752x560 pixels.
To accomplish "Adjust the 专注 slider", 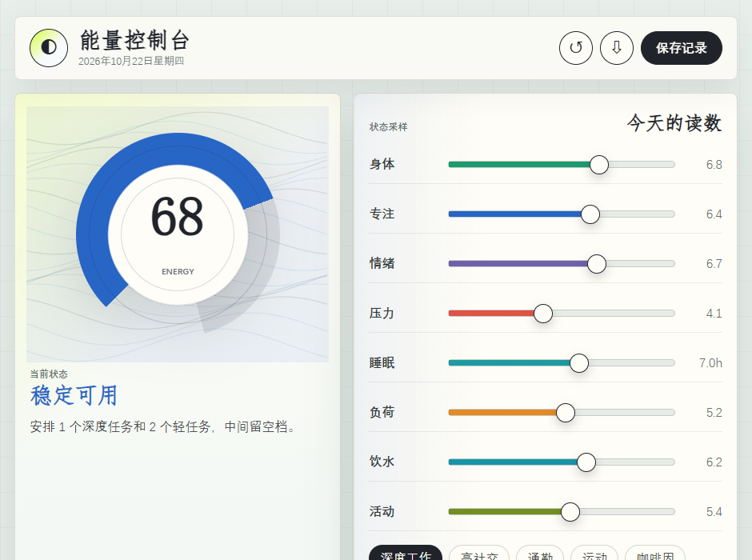I will (x=562, y=214).
